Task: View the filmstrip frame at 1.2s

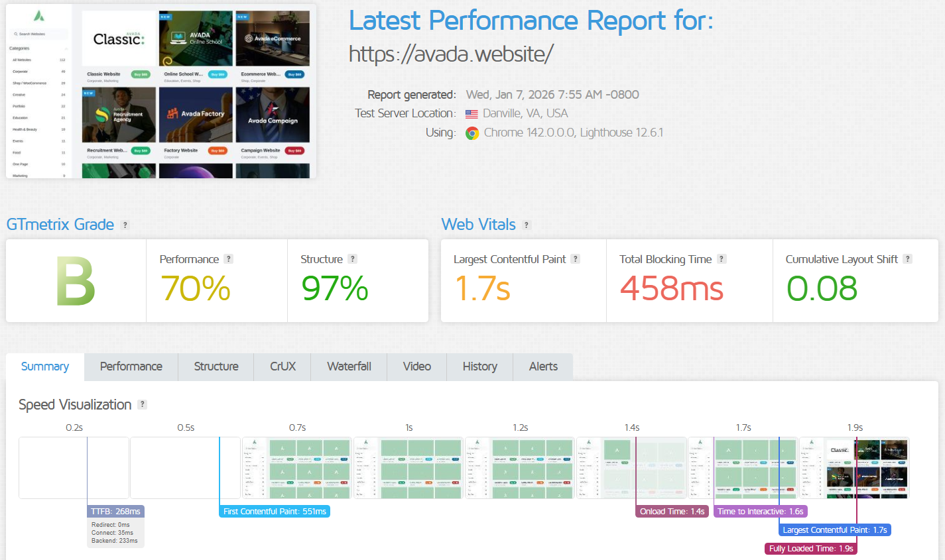Action: pyautogui.click(x=519, y=468)
